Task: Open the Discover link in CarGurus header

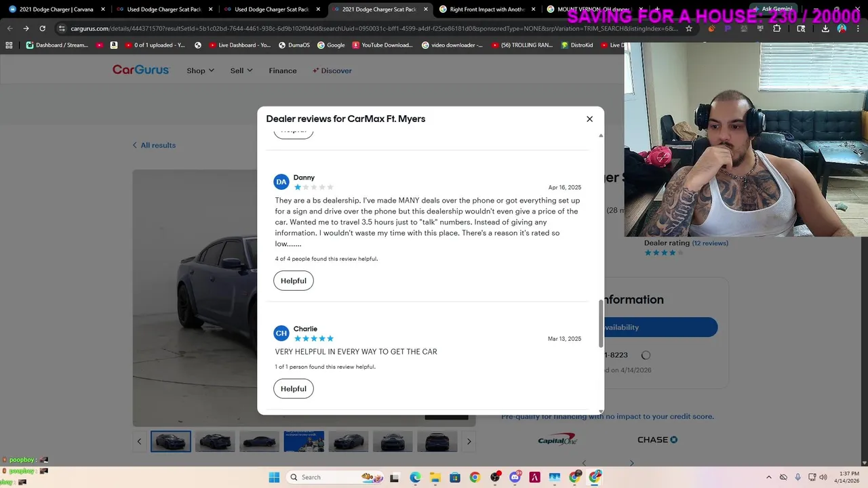Action: pyautogui.click(x=332, y=70)
